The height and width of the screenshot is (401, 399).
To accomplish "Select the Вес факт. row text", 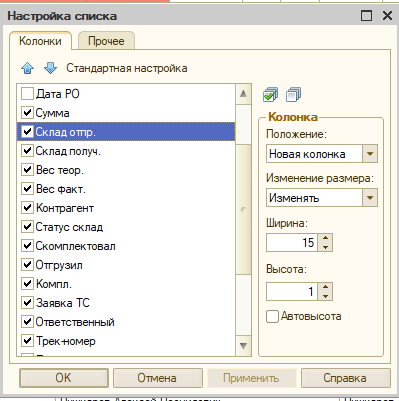I will (x=61, y=189).
